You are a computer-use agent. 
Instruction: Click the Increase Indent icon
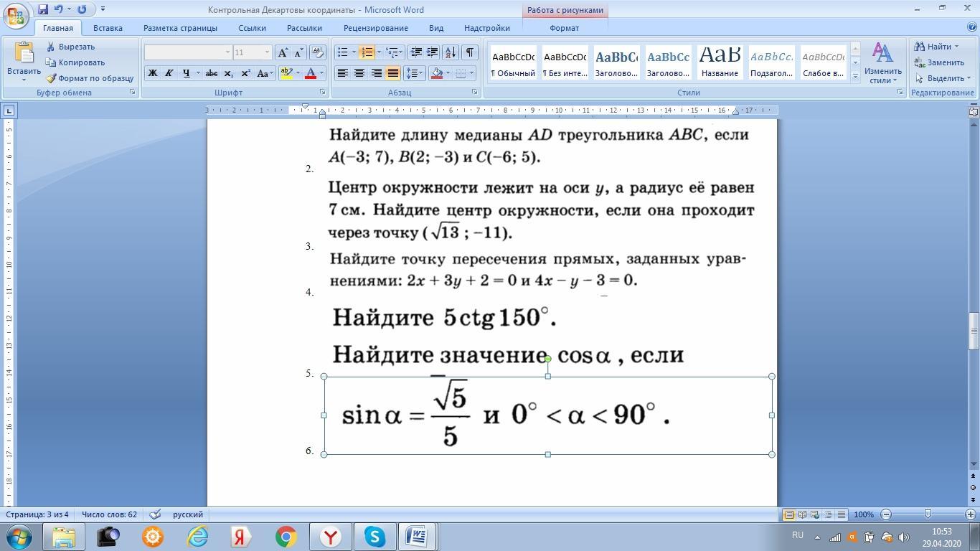432,52
